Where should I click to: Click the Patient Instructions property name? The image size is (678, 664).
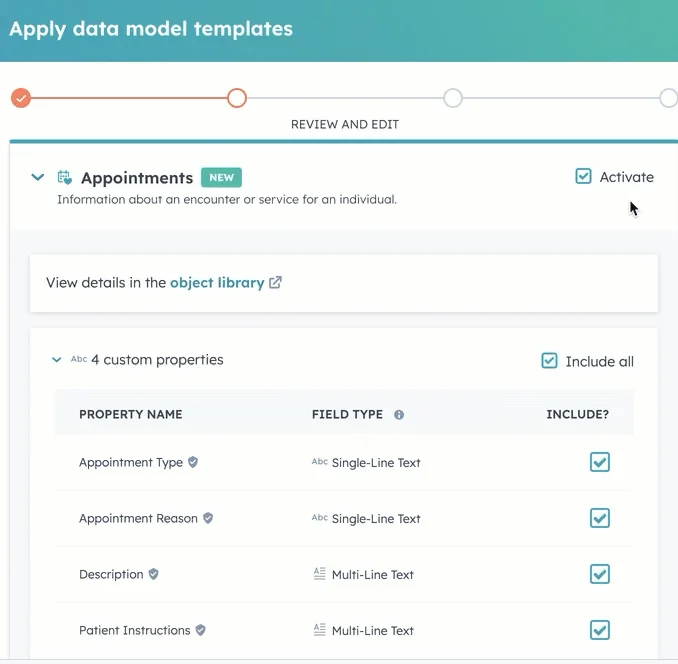click(134, 630)
